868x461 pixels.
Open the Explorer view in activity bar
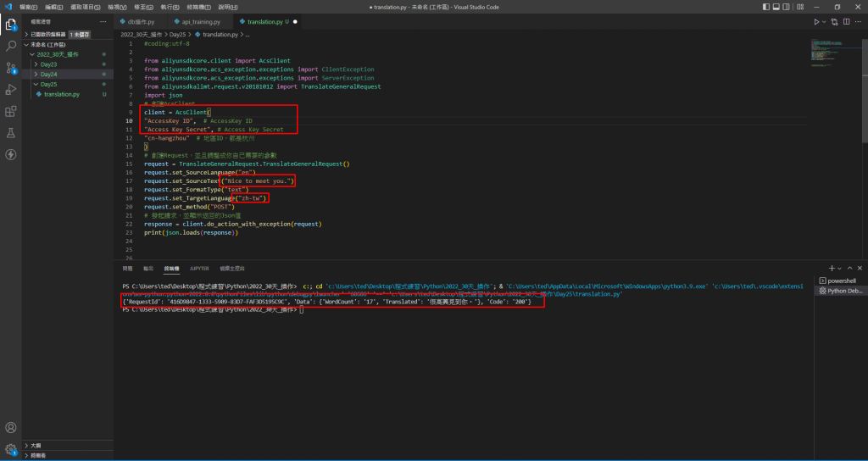(x=10, y=25)
